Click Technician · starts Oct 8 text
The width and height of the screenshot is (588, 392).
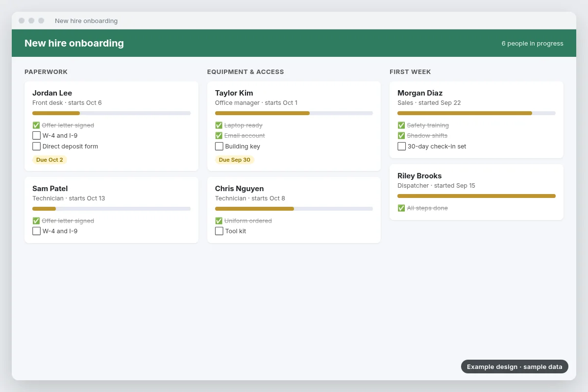250,198
